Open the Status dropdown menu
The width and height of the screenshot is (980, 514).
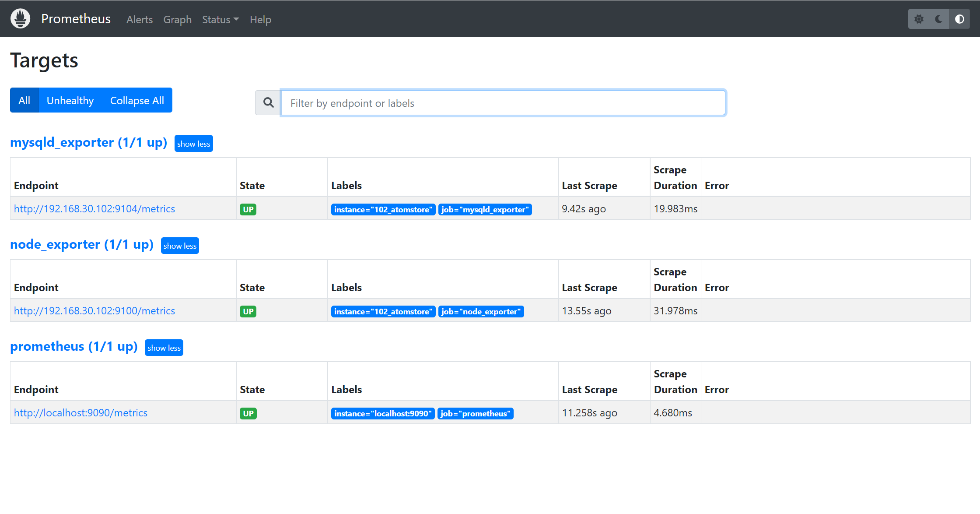pos(219,19)
